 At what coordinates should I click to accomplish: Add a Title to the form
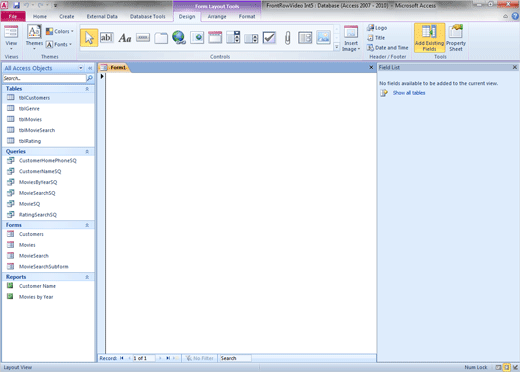376,38
